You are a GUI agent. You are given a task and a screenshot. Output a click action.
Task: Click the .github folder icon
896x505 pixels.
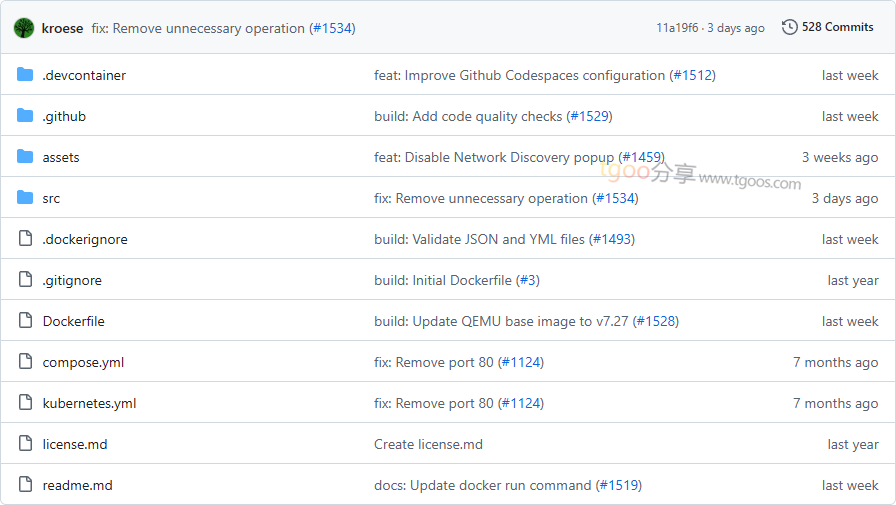point(25,116)
